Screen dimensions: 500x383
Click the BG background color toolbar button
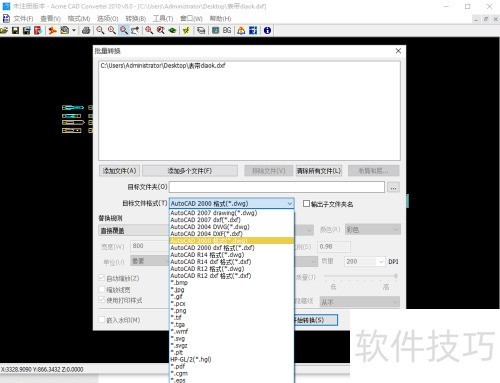click(227, 31)
